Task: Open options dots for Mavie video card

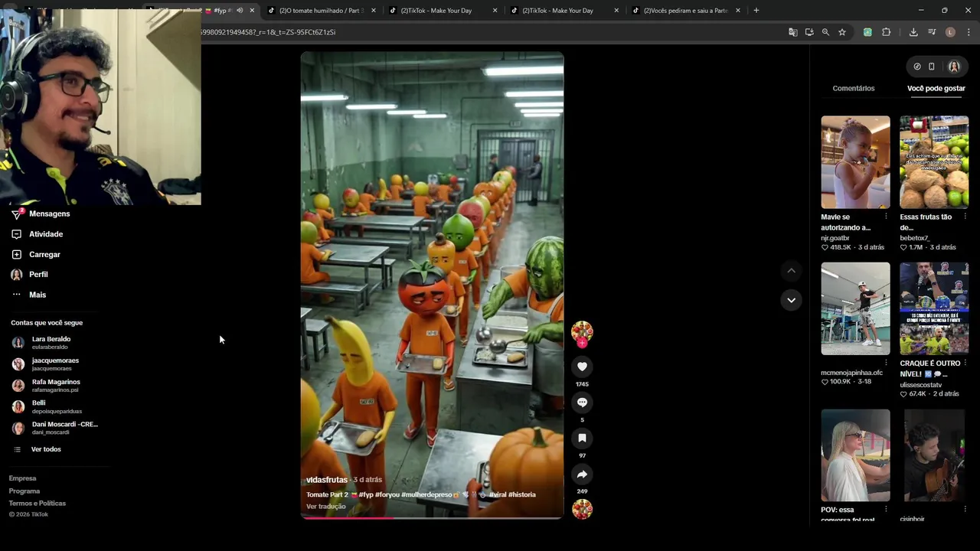Action: coord(886,217)
